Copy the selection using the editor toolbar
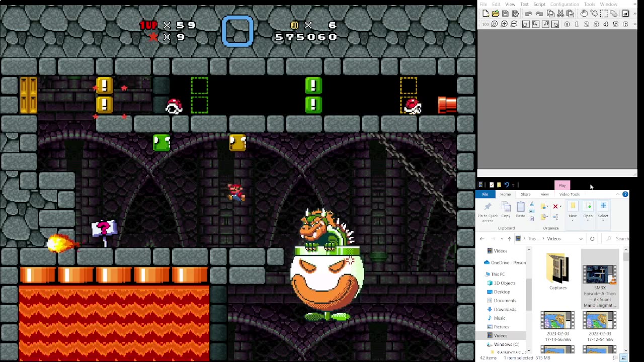 [x=550, y=14]
